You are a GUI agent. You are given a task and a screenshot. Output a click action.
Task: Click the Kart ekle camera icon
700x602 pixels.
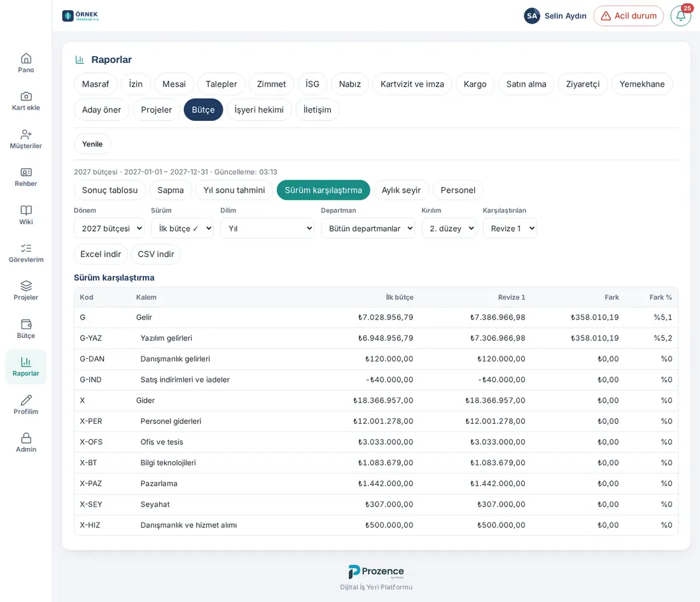pyautogui.click(x=26, y=97)
